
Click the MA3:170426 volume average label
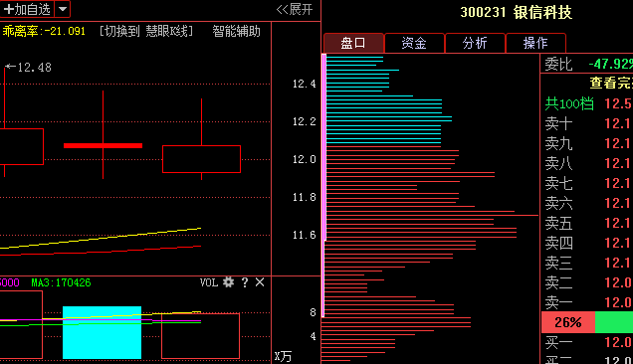(x=61, y=282)
